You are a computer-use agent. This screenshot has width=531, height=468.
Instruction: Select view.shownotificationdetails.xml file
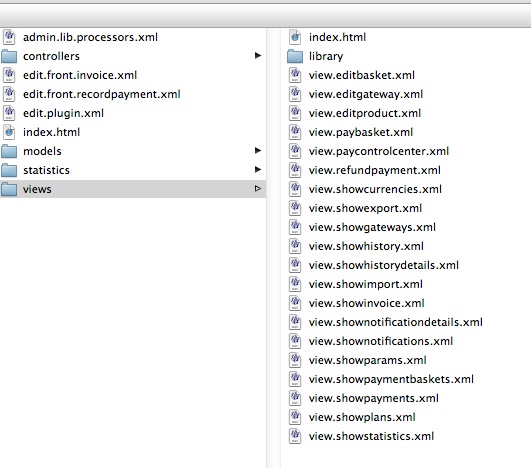(x=396, y=322)
